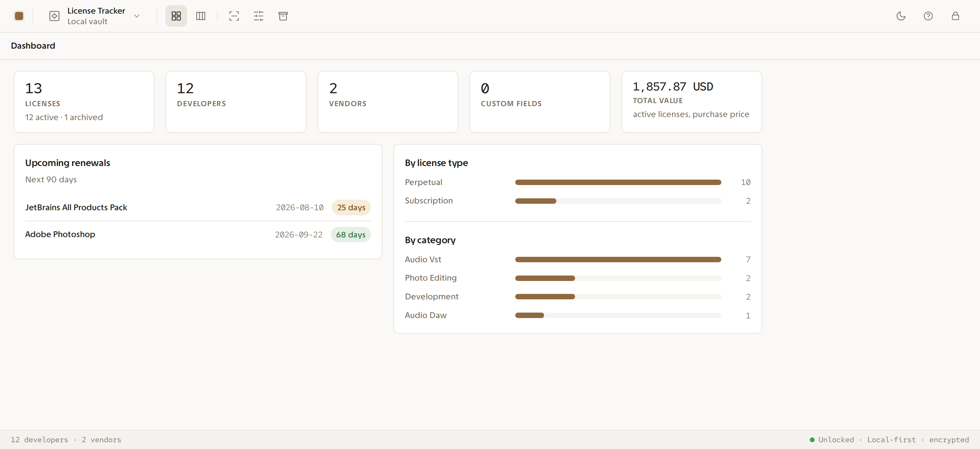980x449 pixels.
Task: Select the Audio Daw category label
Action: coord(426,315)
